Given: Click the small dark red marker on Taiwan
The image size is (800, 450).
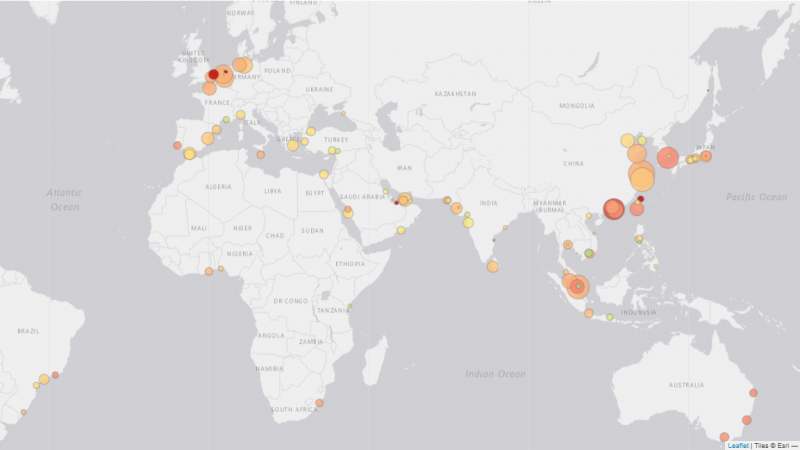Looking at the screenshot, I should point(641,199).
